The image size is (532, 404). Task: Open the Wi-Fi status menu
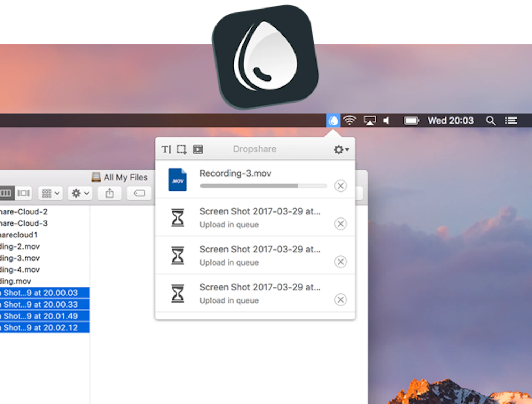coord(350,121)
